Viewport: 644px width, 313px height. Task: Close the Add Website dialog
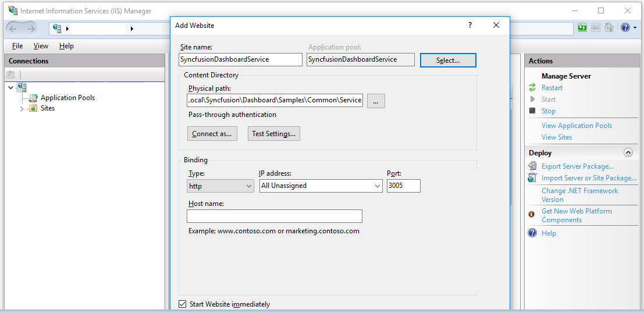click(496, 26)
